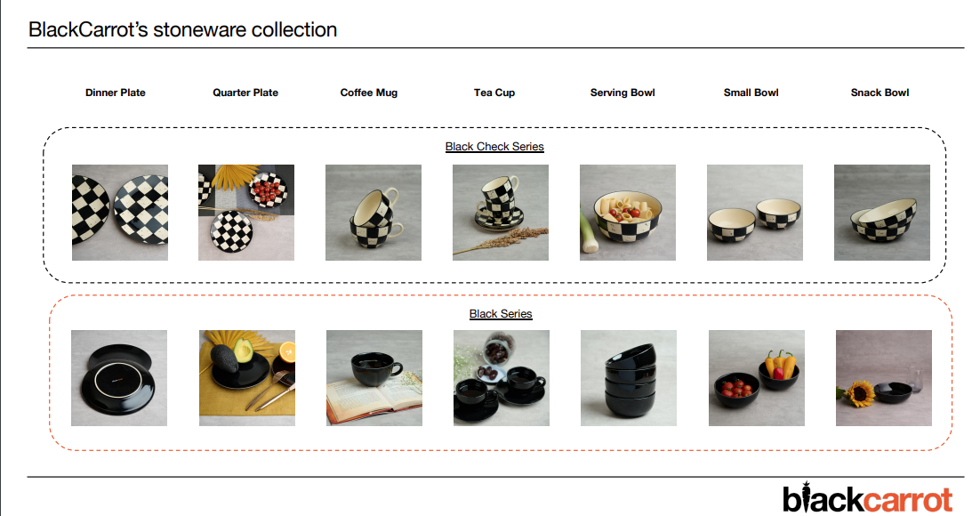
Task: Select the Black Check small bowl image
Action: point(755,213)
